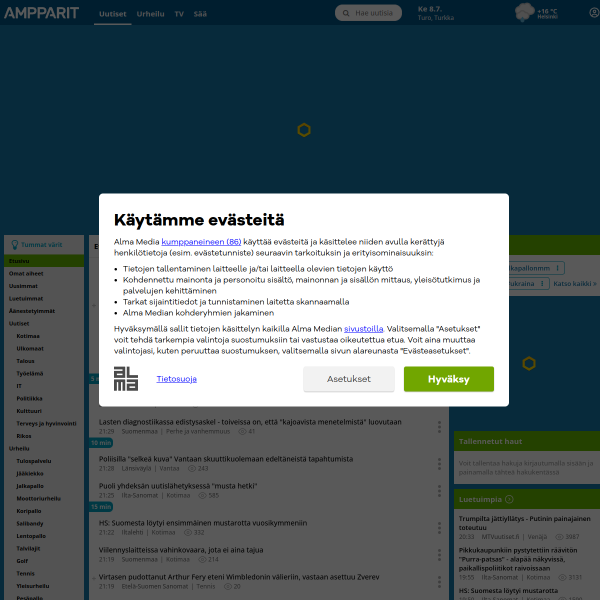Viewport: 600px width, 600px height.
Task: Open Lentopallo in sidebar
Action: click(31, 536)
